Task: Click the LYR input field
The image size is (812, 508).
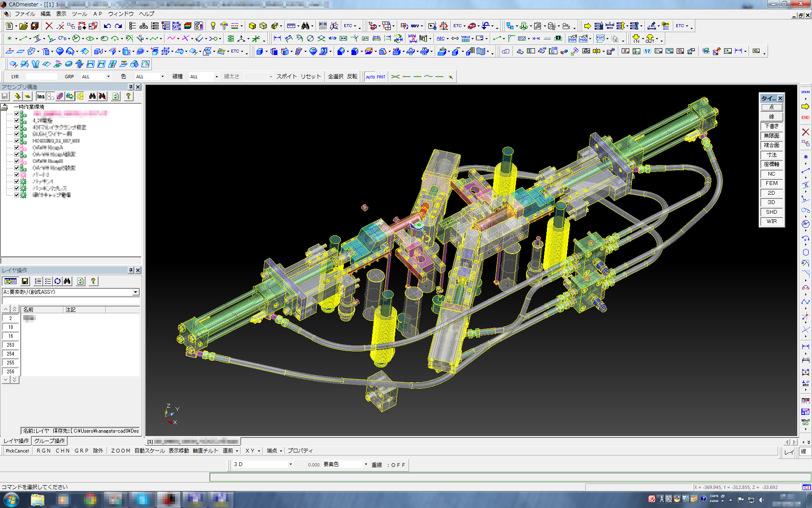Action: pos(41,77)
